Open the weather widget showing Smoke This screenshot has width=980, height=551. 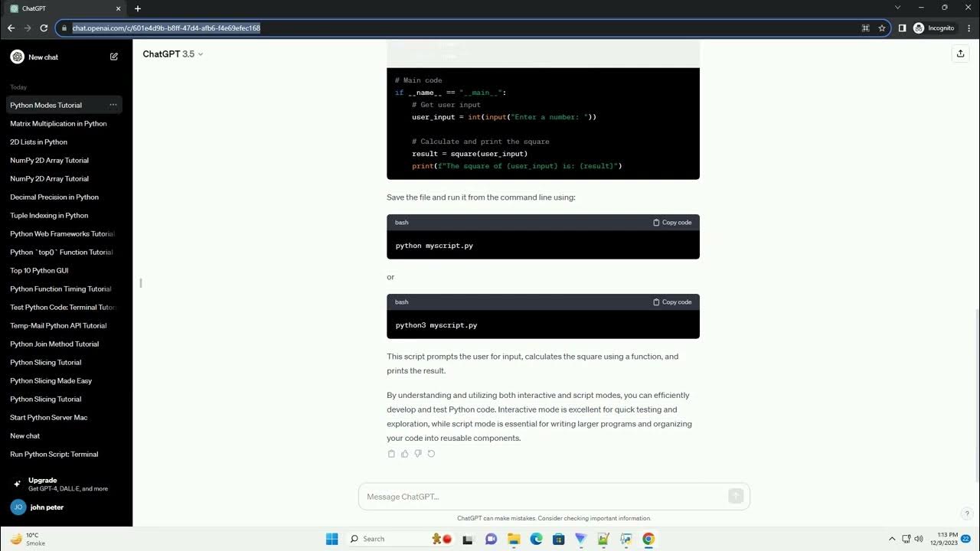tap(28, 539)
